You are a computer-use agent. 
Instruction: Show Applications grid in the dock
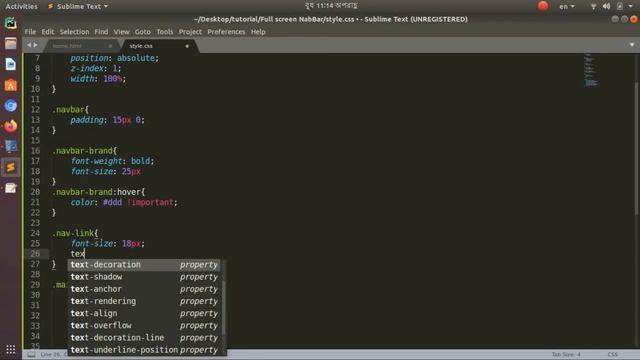pos(11,349)
